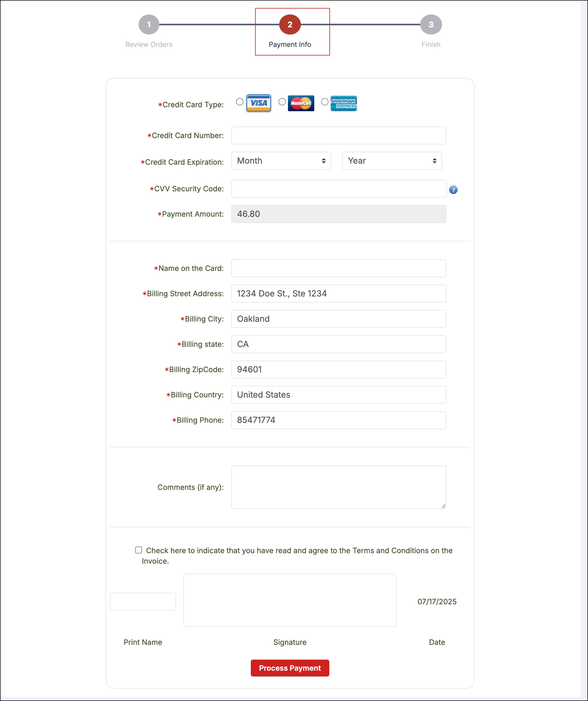Click the Billing ZipCode field 94601
The width and height of the screenshot is (588, 701).
[339, 369]
